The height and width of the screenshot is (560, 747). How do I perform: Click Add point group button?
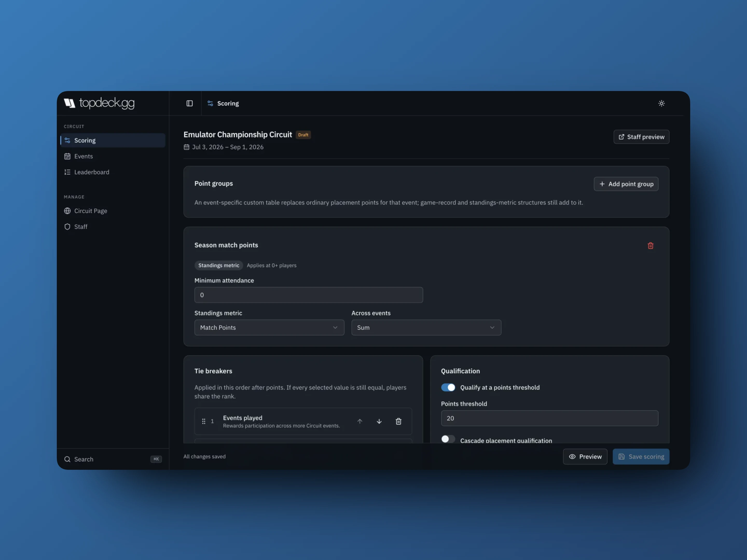pyautogui.click(x=626, y=184)
